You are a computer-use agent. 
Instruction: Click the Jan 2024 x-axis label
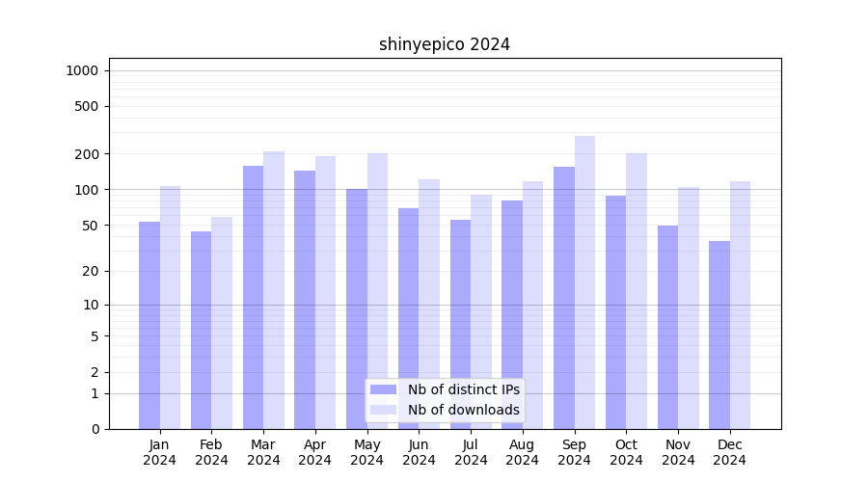tap(160, 452)
